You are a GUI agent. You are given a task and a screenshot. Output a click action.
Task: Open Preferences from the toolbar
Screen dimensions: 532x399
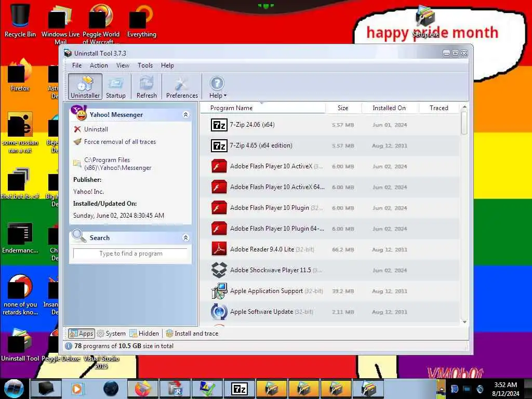[182, 87]
